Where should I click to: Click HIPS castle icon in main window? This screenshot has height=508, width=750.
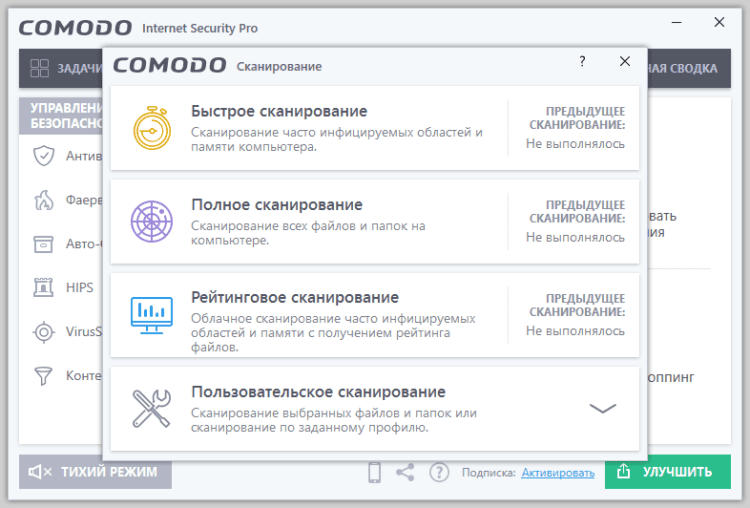[44, 287]
